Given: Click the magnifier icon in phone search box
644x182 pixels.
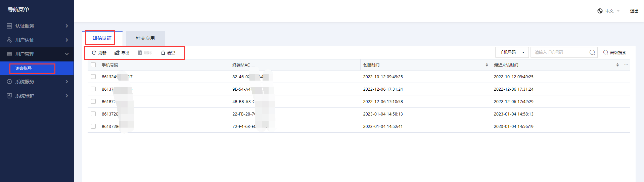Looking at the screenshot, I should (x=592, y=52).
